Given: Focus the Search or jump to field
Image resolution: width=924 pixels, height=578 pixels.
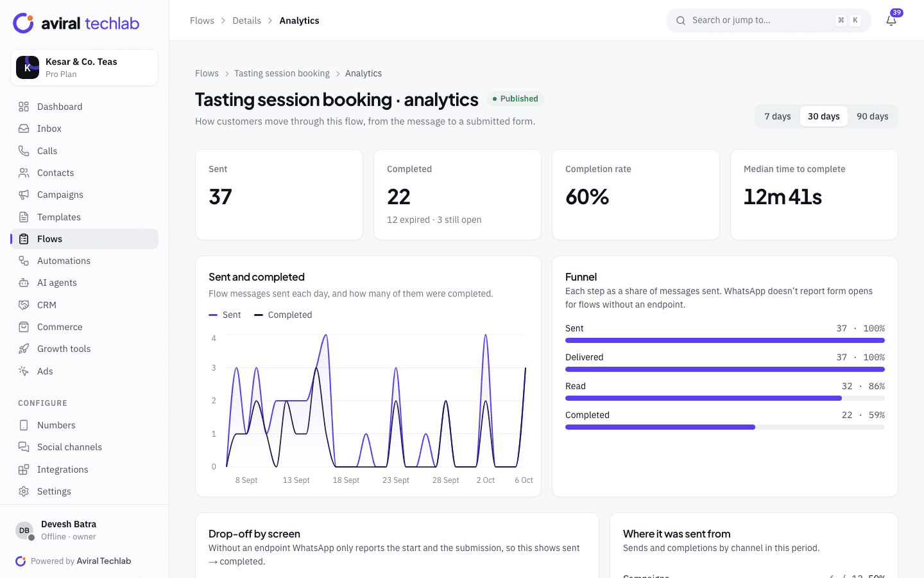Looking at the screenshot, I should click(768, 21).
